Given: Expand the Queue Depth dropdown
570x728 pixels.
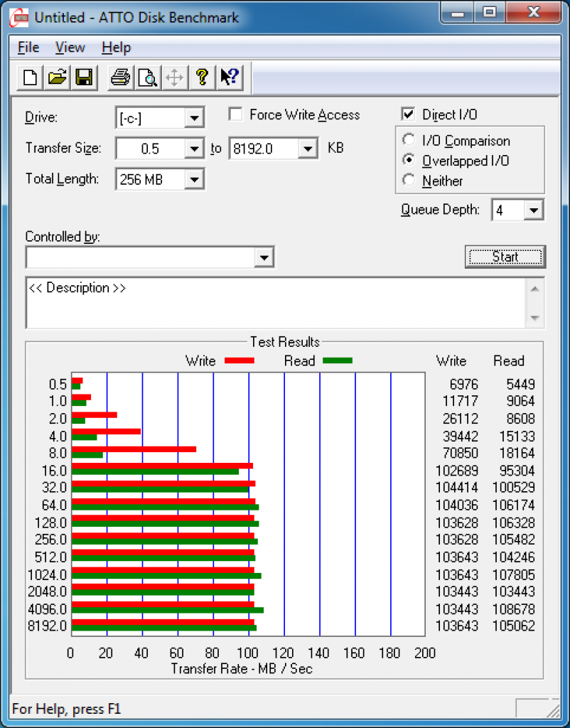Looking at the screenshot, I should pos(533,210).
